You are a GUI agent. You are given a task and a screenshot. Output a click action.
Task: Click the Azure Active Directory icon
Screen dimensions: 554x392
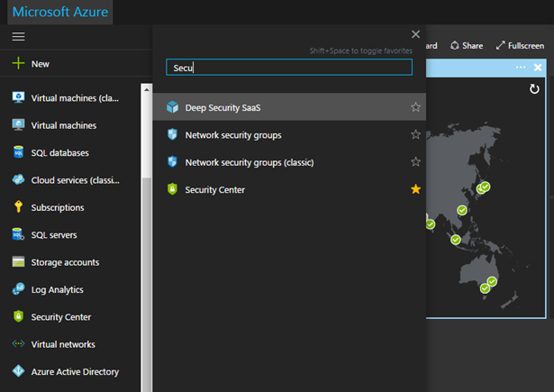[18, 371]
